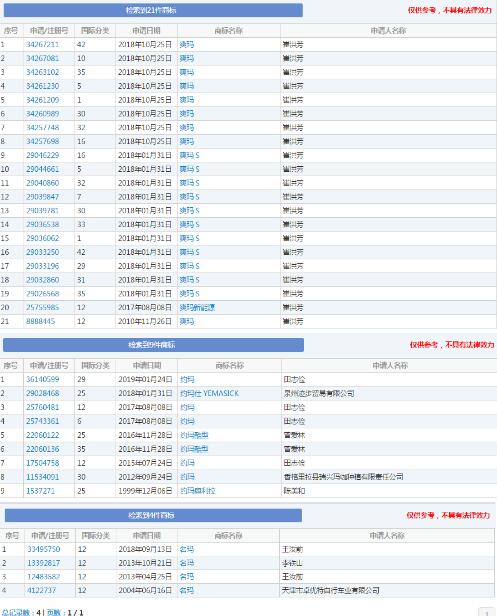Open trademark name link in row 36140599
497x616 pixels.
pyautogui.click(x=187, y=380)
